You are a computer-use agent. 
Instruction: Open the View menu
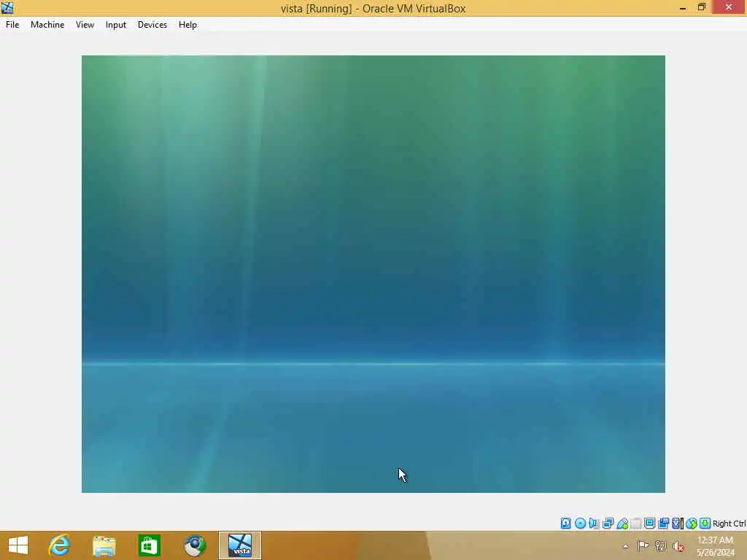[x=85, y=25]
